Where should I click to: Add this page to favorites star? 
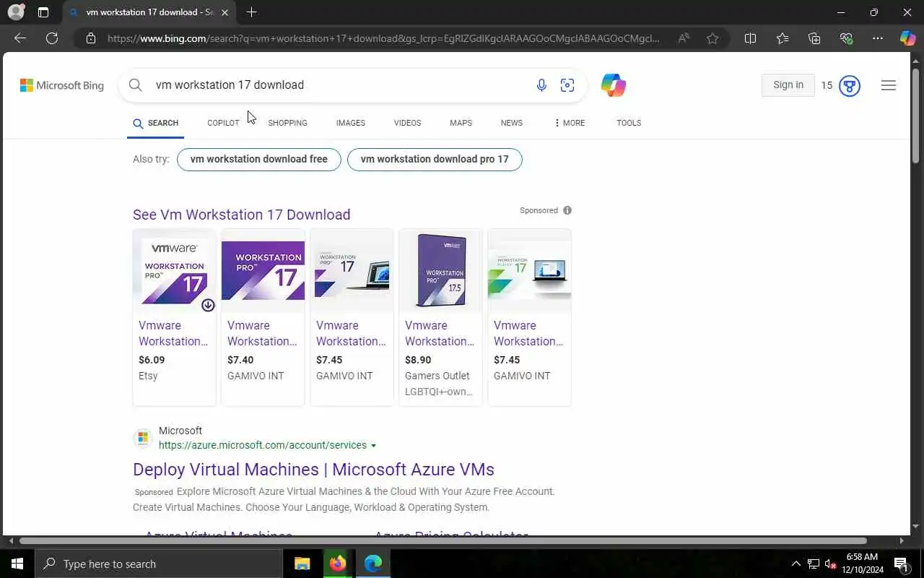712,38
